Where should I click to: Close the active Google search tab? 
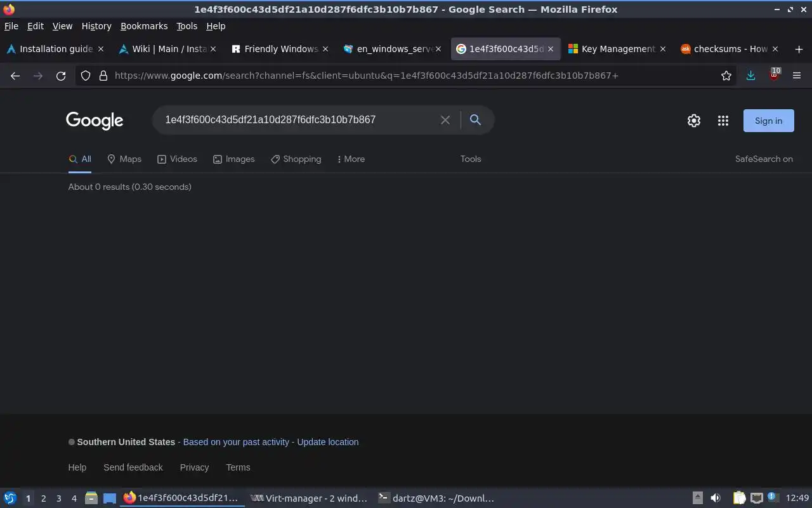click(551, 49)
